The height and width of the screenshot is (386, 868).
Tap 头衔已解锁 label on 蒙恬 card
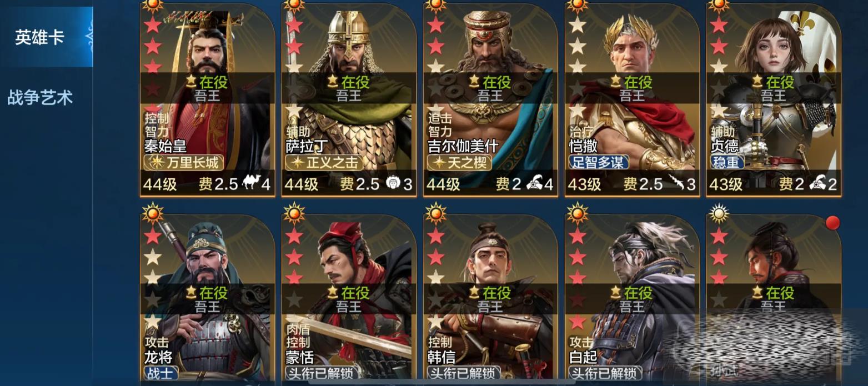321,373
